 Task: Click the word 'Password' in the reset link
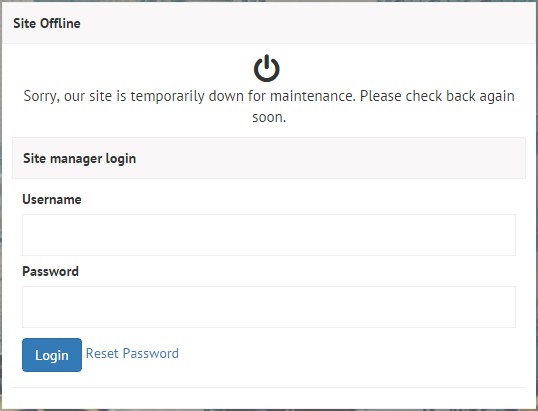[x=151, y=353]
